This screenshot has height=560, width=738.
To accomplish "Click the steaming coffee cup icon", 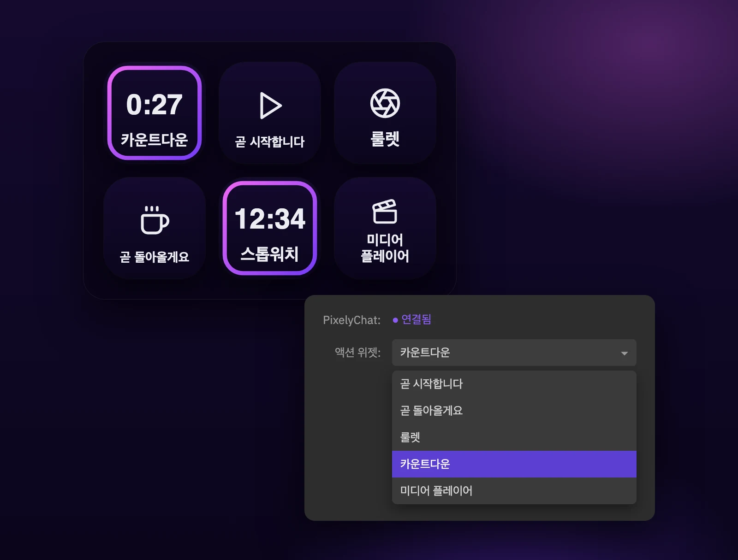I will click(x=155, y=220).
